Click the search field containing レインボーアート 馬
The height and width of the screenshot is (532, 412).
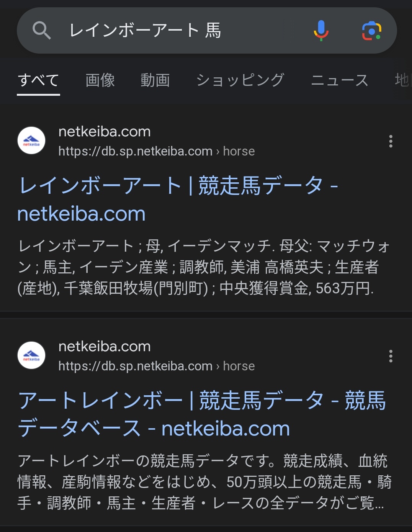click(184, 30)
